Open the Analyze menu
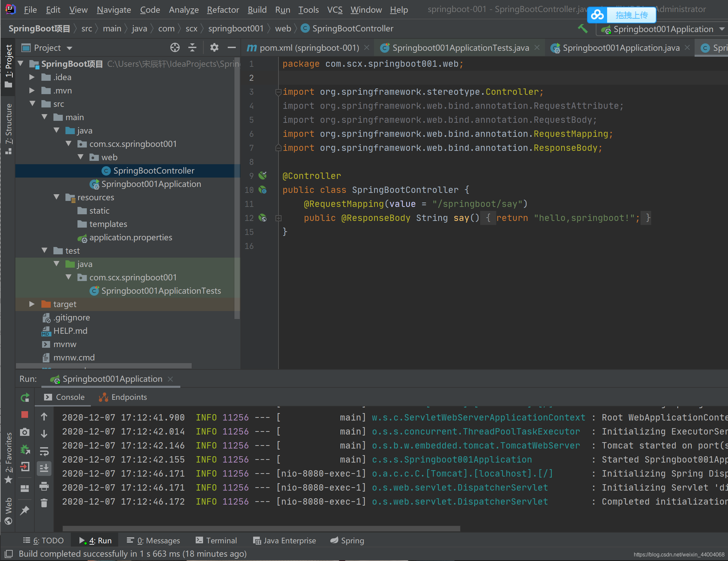 coord(184,10)
